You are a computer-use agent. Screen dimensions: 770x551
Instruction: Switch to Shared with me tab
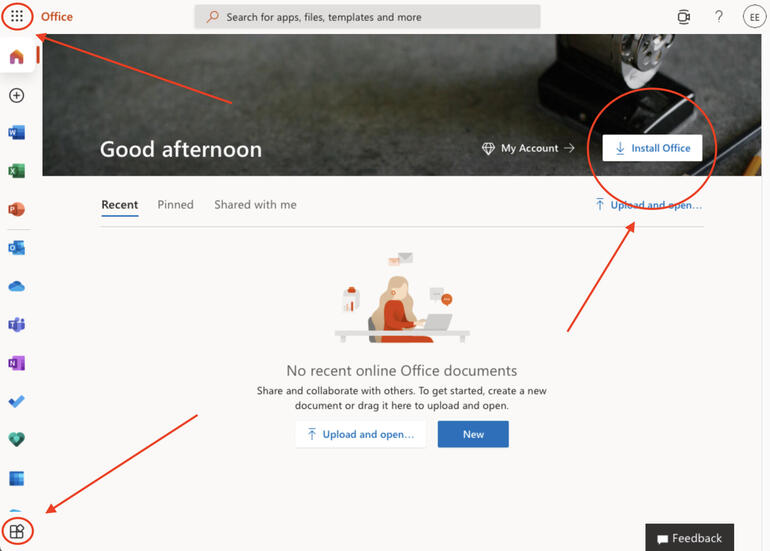pyautogui.click(x=255, y=205)
